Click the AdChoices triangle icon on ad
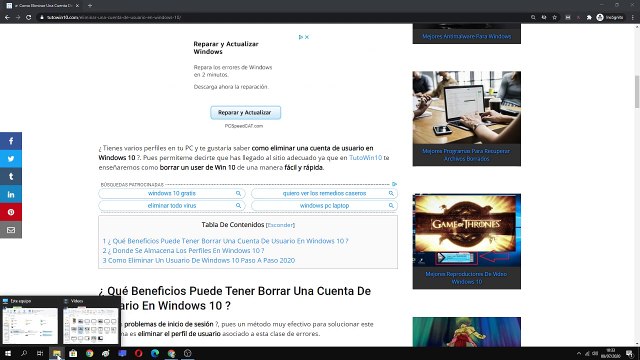Image resolution: width=640 pixels, height=360 pixels. click(301, 37)
